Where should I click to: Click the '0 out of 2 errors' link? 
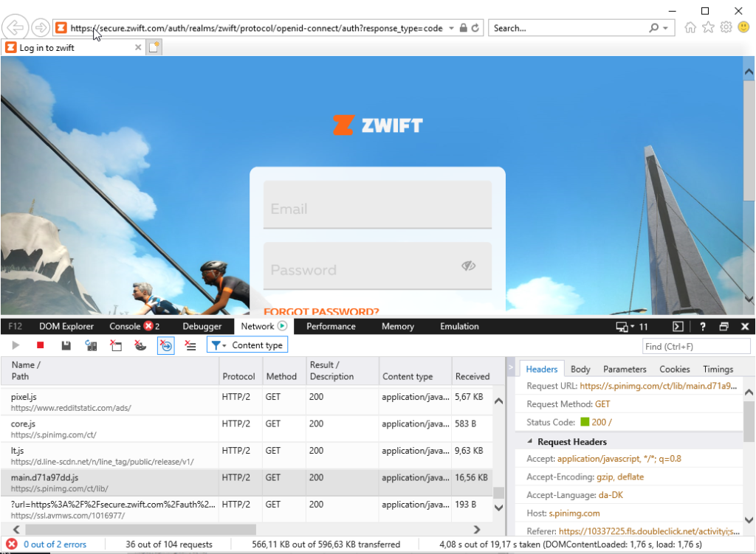[55, 544]
